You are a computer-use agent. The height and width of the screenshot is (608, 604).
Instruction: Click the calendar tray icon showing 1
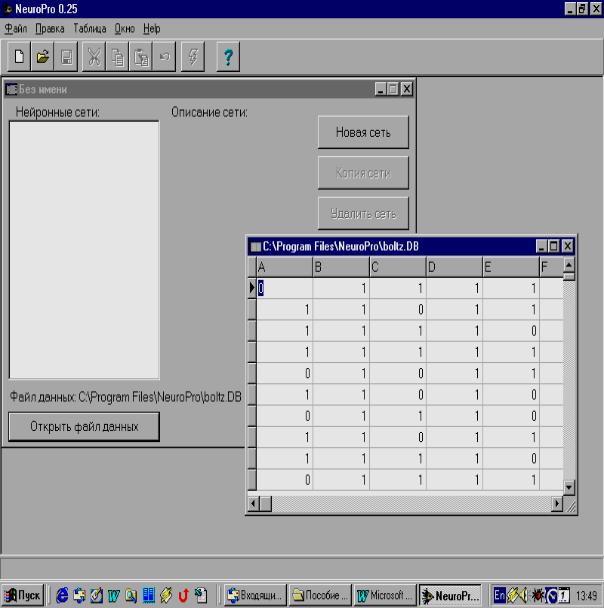tap(564, 595)
